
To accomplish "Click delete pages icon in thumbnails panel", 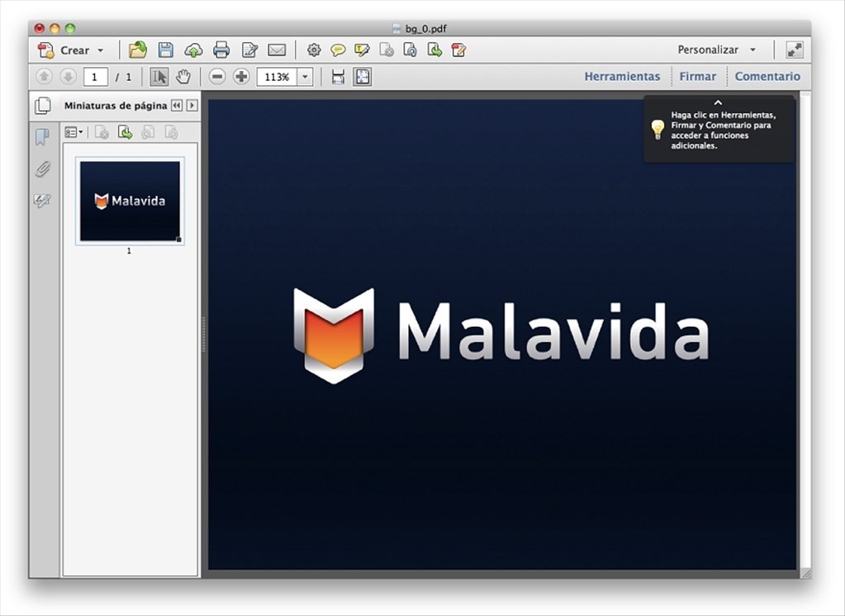I will [102, 132].
